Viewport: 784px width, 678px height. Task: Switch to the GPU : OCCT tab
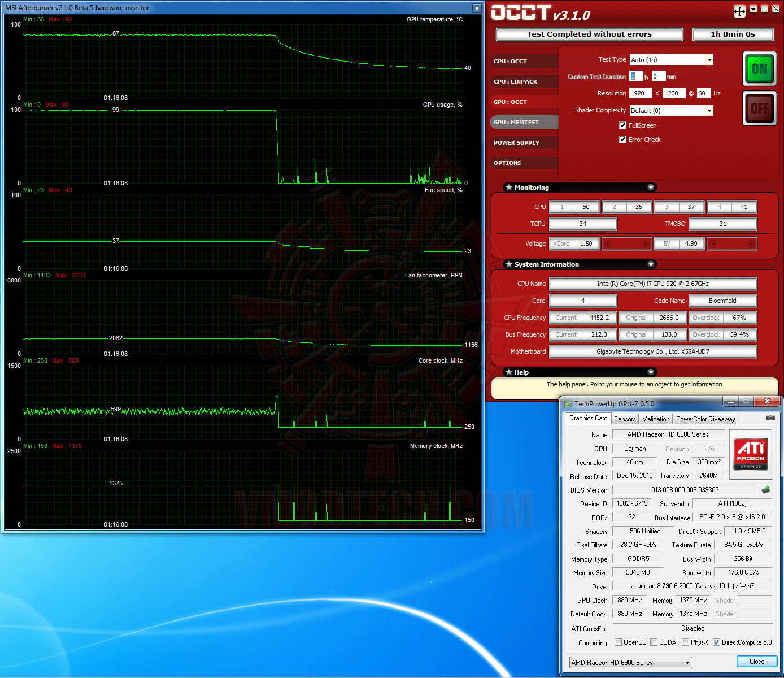tap(524, 102)
